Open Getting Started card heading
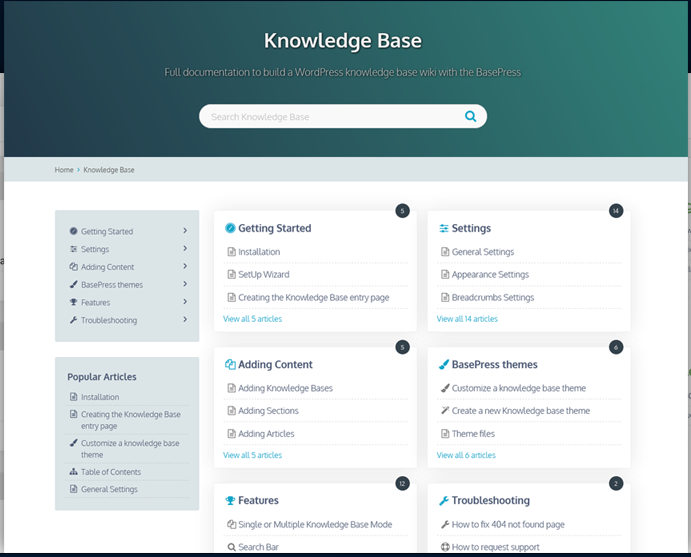The width and height of the screenshot is (691, 557). point(275,228)
